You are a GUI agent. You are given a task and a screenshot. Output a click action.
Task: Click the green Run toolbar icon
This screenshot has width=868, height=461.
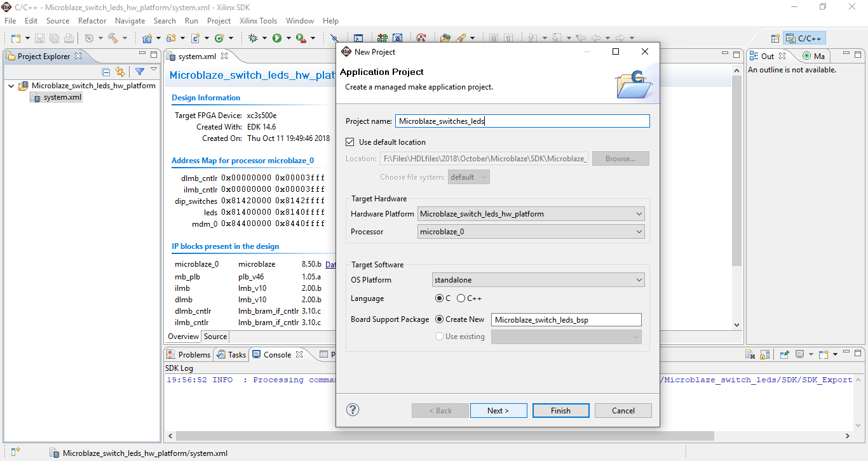tap(277, 38)
